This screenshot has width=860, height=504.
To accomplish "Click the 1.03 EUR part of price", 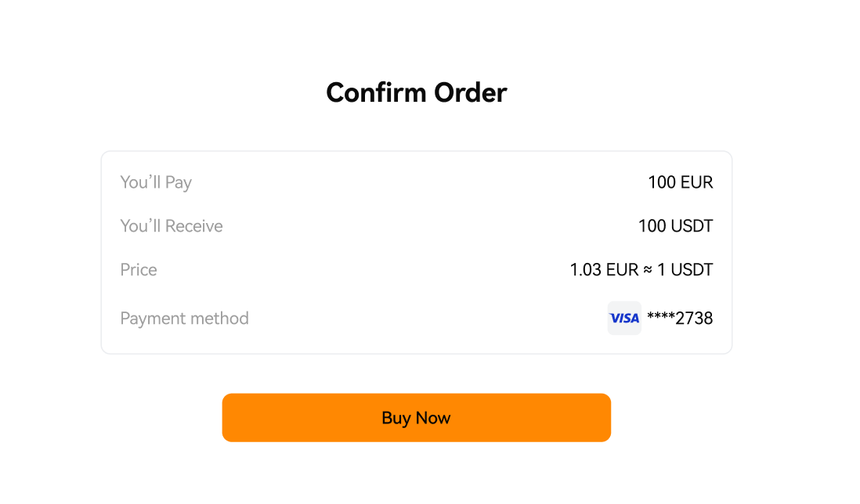I will point(604,270).
